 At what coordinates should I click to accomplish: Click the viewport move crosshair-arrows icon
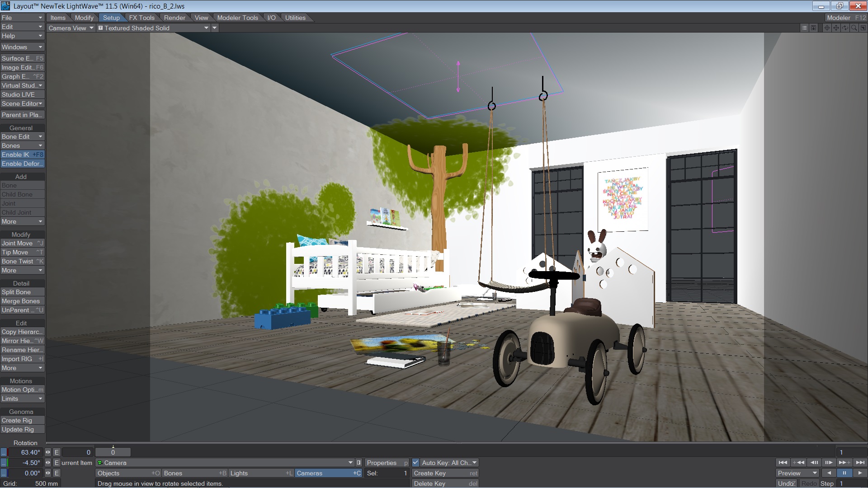tap(836, 28)
